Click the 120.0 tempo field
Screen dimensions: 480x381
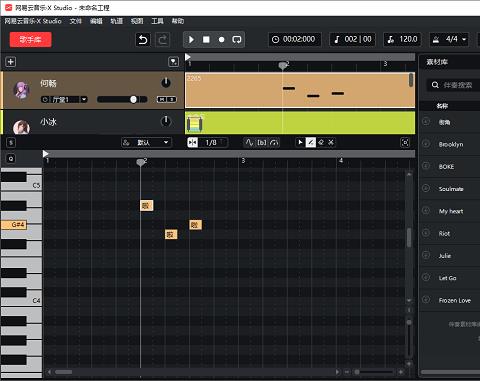[402, 39]
